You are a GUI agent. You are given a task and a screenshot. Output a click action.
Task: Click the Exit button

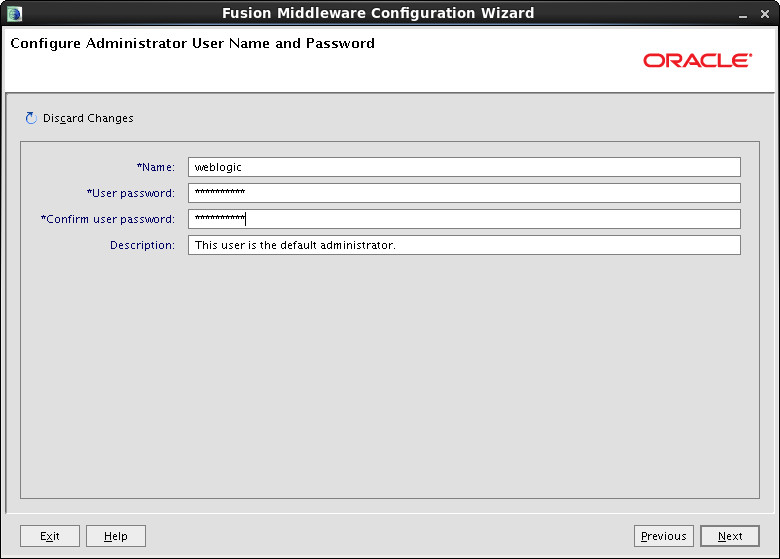[50, 536]
